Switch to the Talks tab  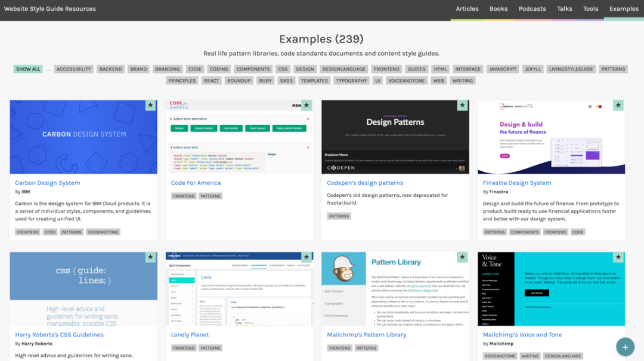point(564,8)
